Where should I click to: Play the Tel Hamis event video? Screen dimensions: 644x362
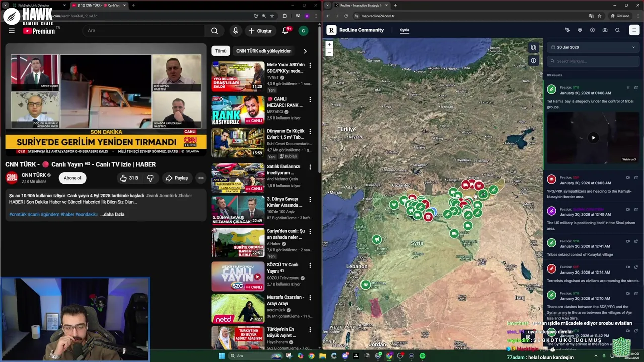tap(593, 138)
